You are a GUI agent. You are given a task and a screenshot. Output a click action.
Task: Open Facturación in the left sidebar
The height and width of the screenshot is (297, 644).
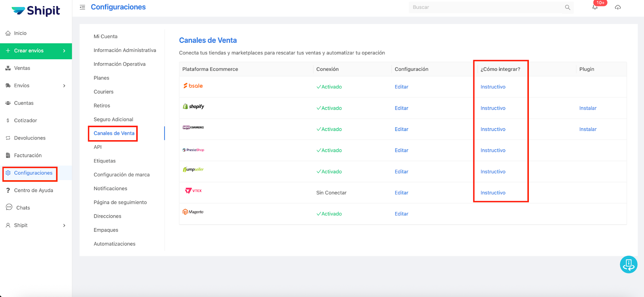point(27,156)
